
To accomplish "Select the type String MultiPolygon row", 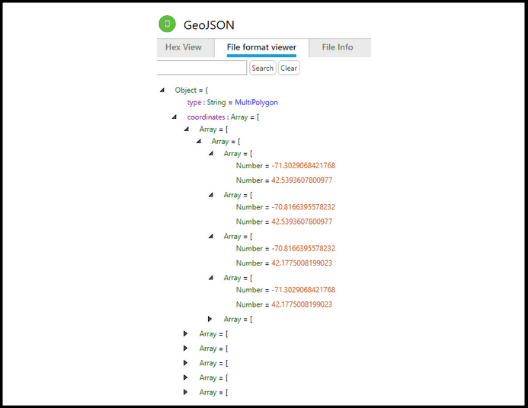I will pyautogui.click(x=232, y=102).
